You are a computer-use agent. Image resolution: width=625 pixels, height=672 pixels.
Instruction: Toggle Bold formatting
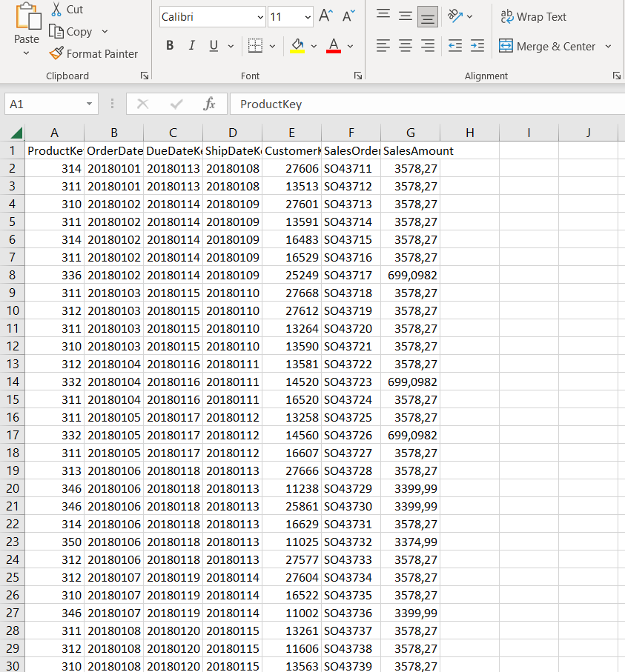click(170, 46)
